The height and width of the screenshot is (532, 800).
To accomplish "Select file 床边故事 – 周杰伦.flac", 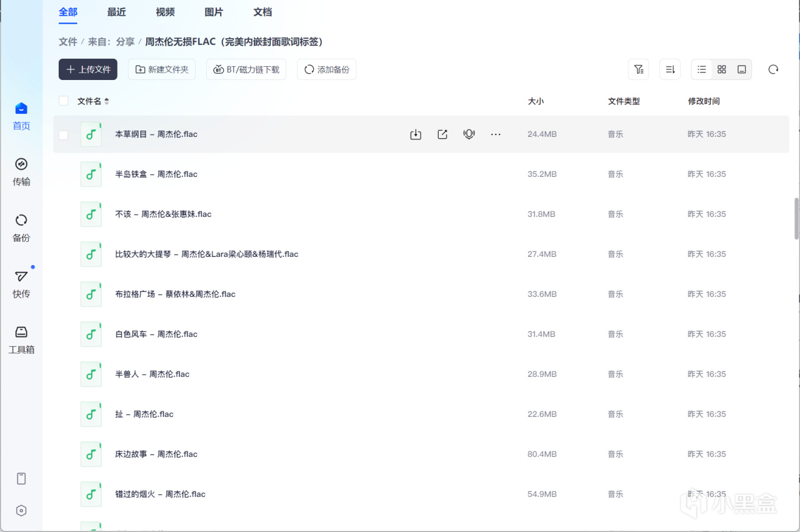I will (156, 454).
